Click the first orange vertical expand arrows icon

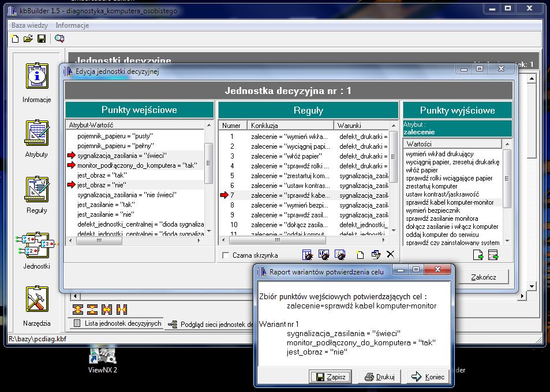pyautogui.click(x=78, y=310)
